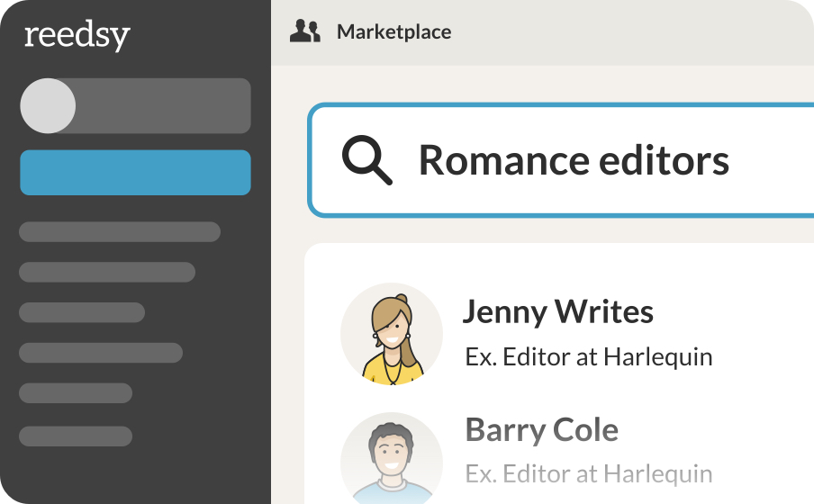This screenshot has width=814, height=504.
Task: Open Barry Cole's avatar
Action: click(x=392, y=458)
